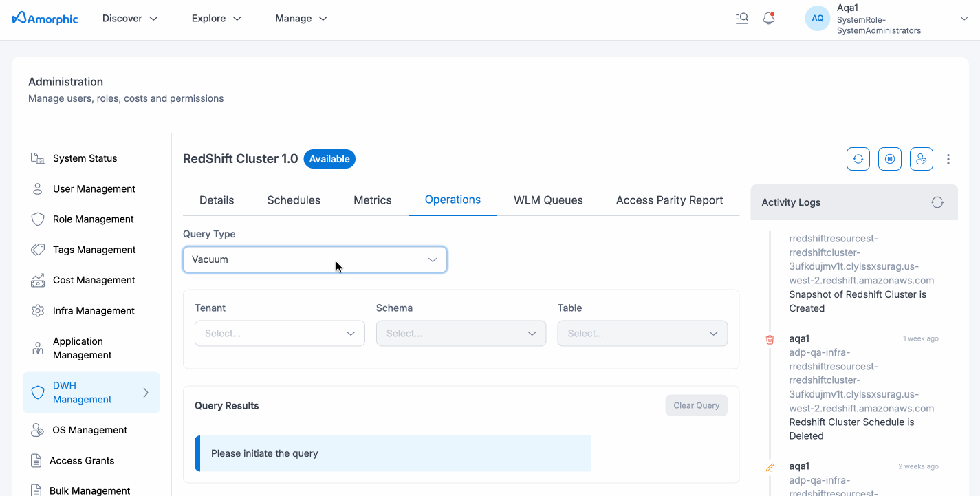Screen dimensions: 980x496
Task: Open the three-dot more options menu
Action: pos(948,159)
